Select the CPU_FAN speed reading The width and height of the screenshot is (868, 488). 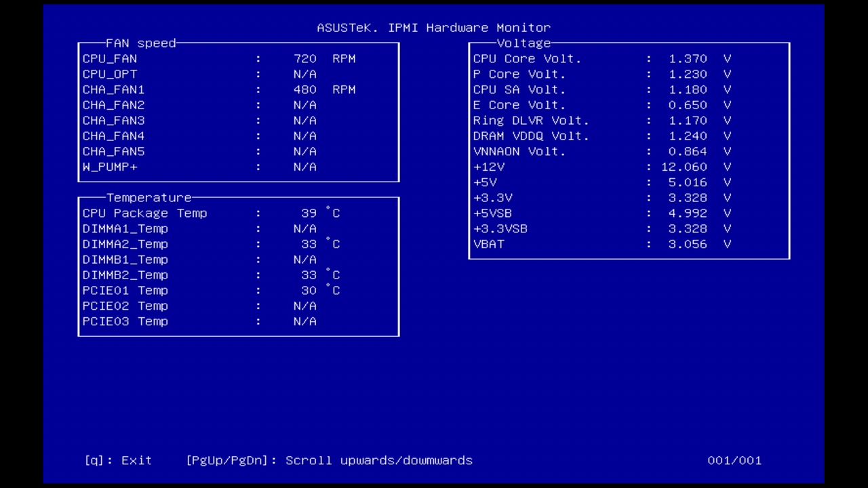tap(304, 58)
